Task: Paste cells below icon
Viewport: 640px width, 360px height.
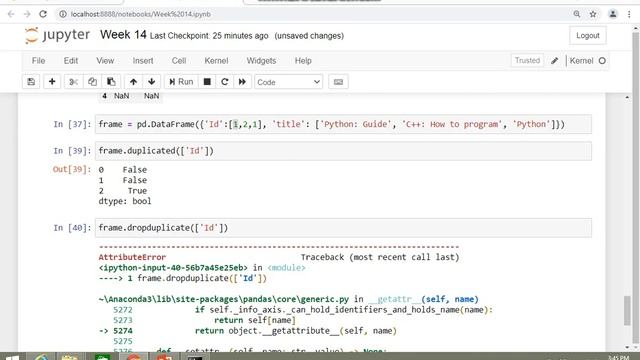Action: click(x=111, y=82)
